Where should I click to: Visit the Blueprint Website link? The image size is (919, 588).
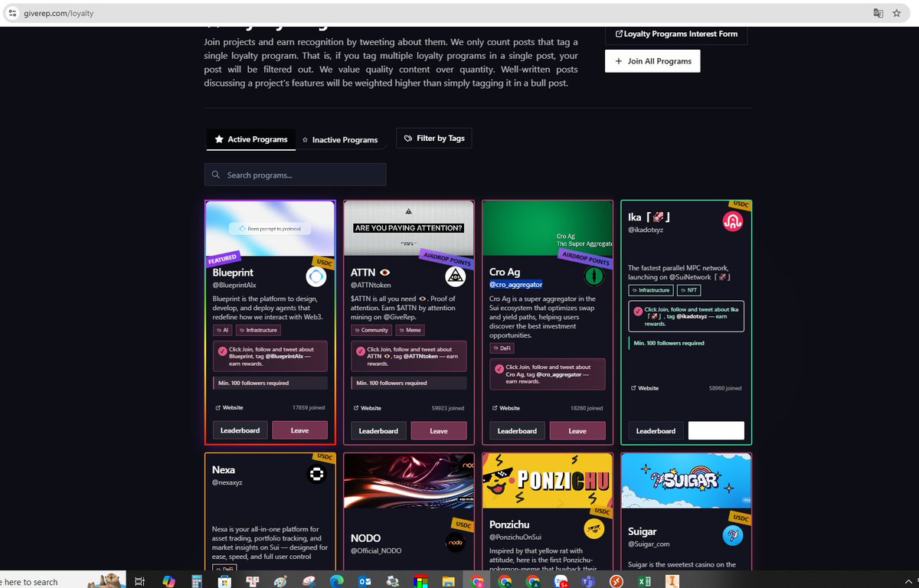[x=229, y=408]
